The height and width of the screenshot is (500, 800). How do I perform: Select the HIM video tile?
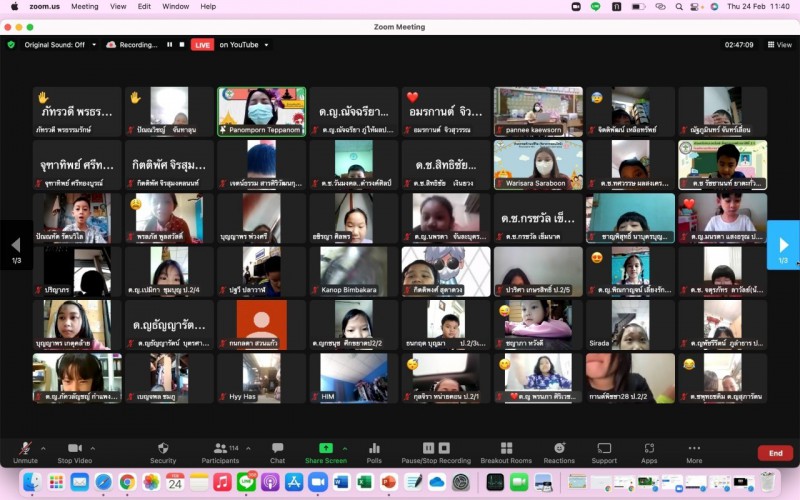click(354, 378)
